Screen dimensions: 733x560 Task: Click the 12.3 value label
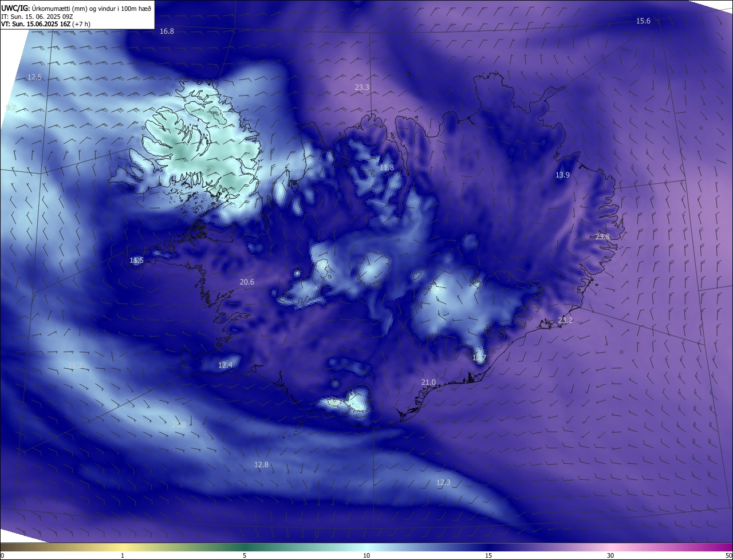(x=443, y=483)
